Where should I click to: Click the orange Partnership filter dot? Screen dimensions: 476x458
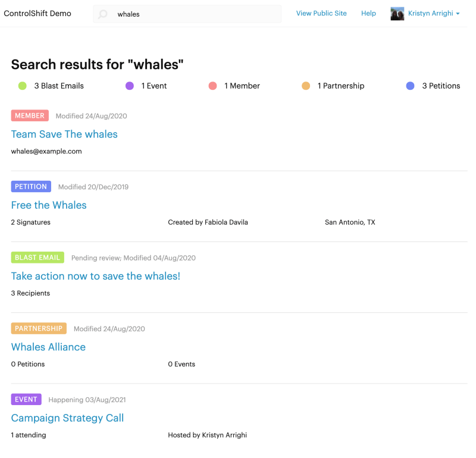point(306,86)
